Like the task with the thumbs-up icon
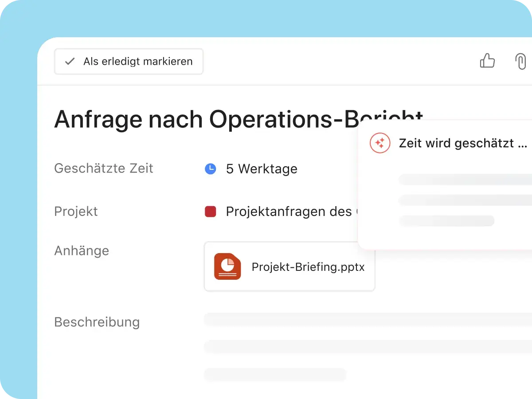Screen dimensions: 532x399 (x=487, y=61)
